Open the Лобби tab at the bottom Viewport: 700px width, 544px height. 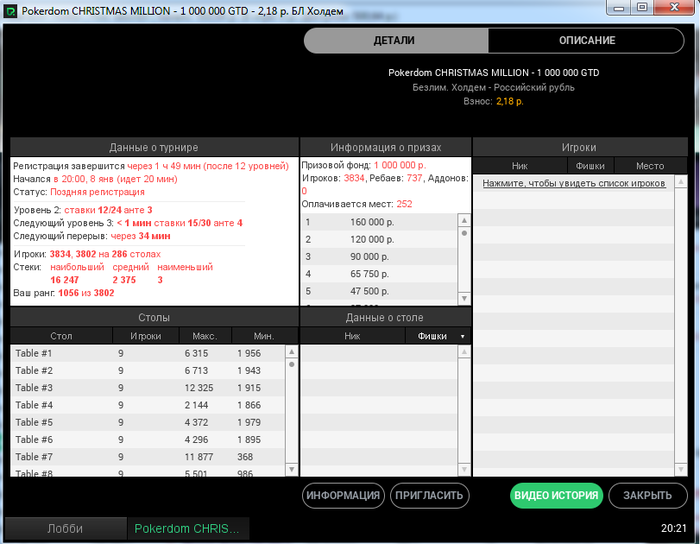point(65,528)
